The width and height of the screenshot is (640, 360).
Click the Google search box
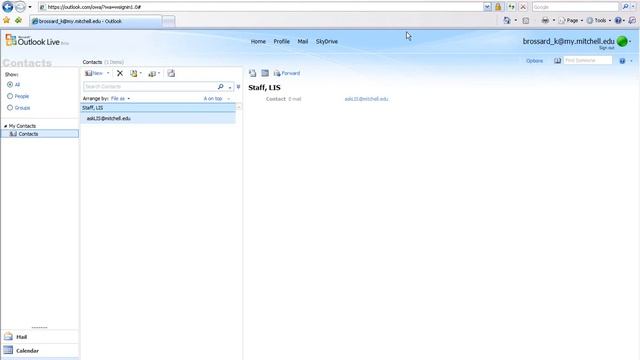coord(576,7)
